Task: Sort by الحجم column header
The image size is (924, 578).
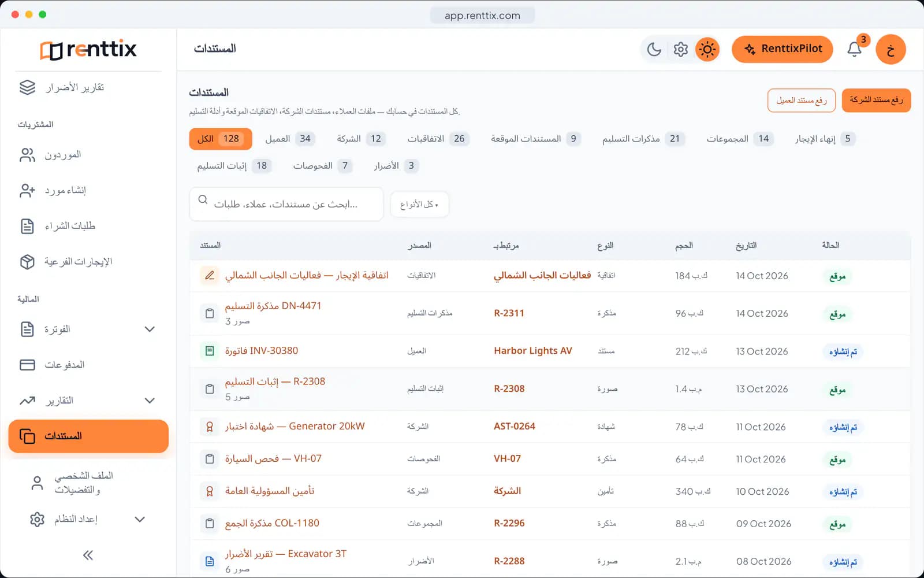Action: point(684,246)
